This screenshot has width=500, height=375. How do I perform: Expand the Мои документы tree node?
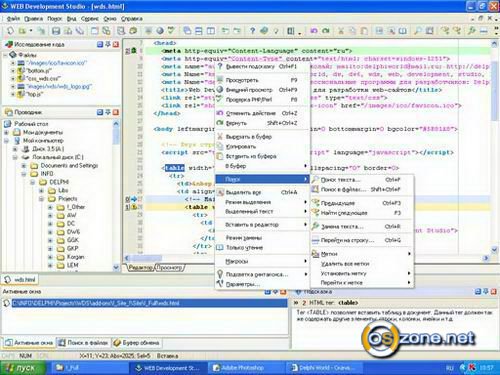pos(6,132)
